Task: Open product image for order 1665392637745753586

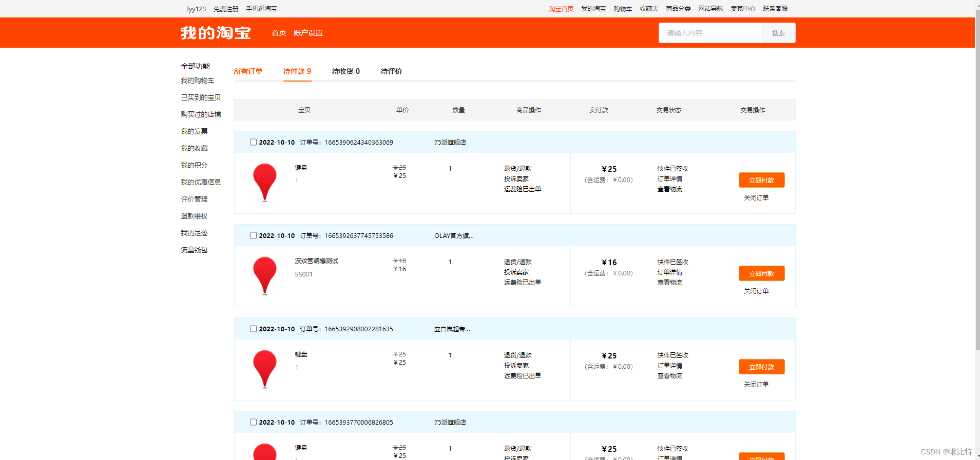Action: pyautogui.click(x=265, y=276)
